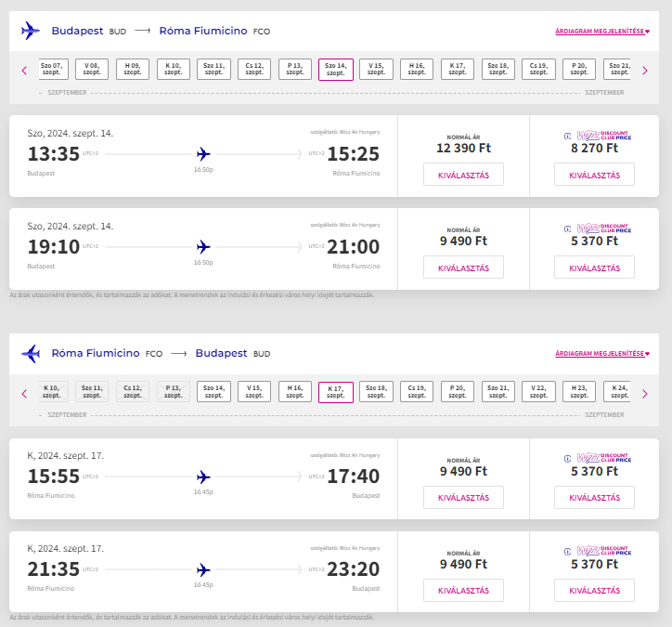Click the outbound departing plane icon
The width and height of the screenshot is (672, 627).
[x=31, y=31]
